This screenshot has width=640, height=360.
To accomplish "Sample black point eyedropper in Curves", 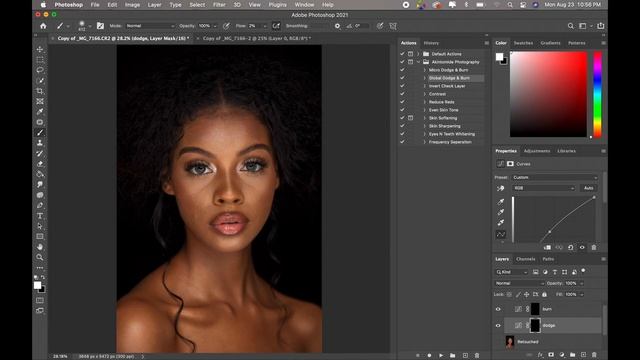I will [x=500, y=202].
